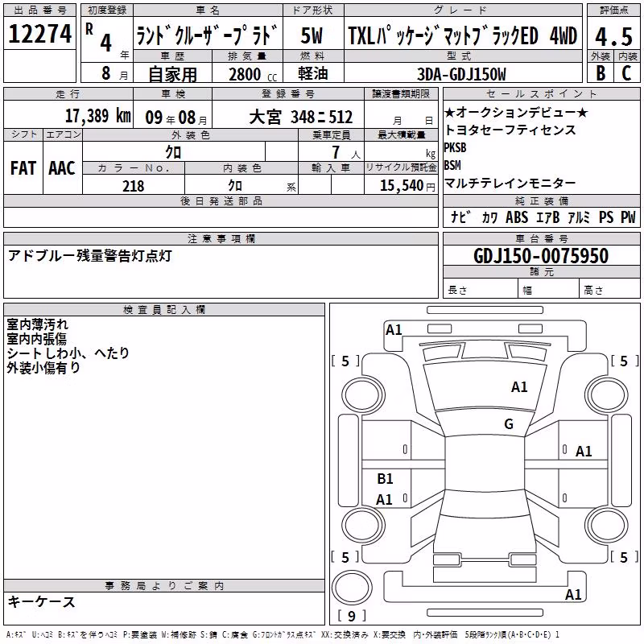This screenshot has height=644, width=644.
Task: Click トヨタセーフティセンス sales point line
Action: pyautogui.click(x=510, y=130)
